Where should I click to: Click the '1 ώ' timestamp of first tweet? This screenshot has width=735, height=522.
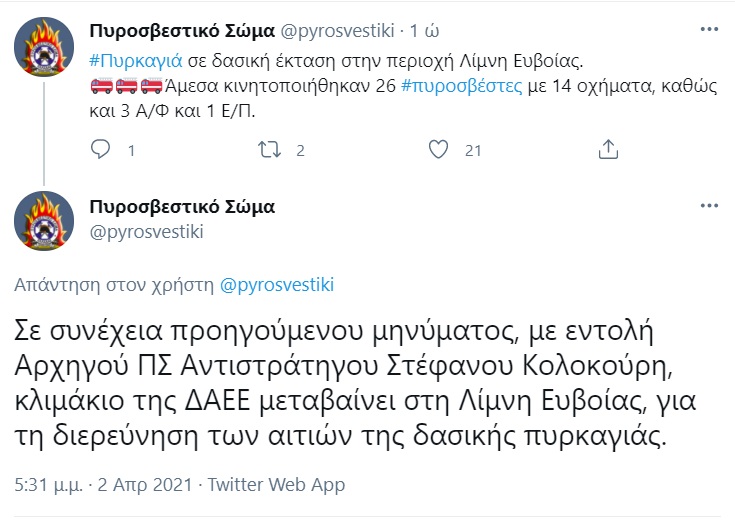point(424,31)
